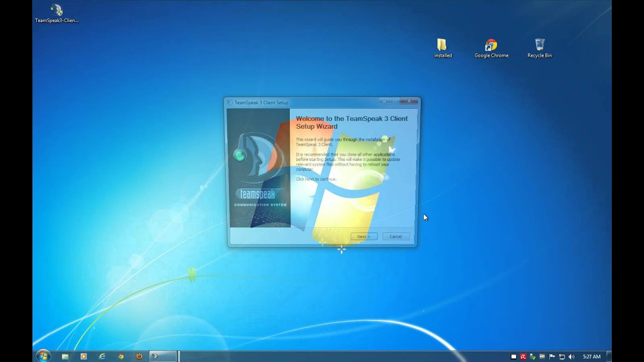Image resolution: width=644 pixels, height=362 pixels.
Task: Open the volume speaker tray icon
Action: (571, 356)
